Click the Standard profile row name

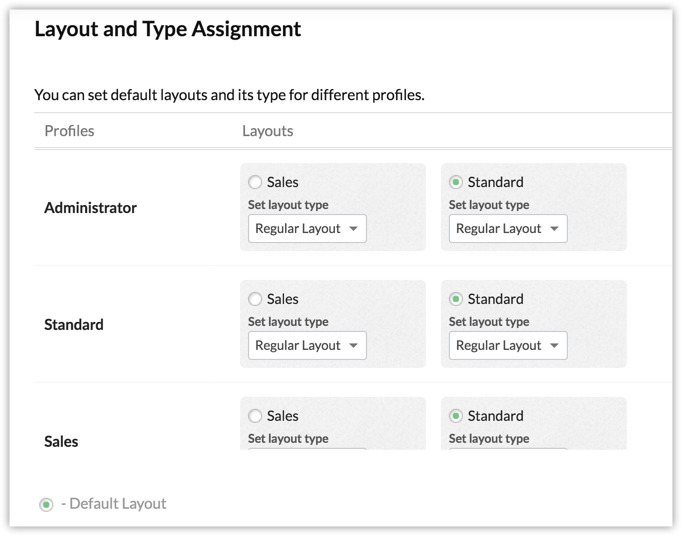coord(74,325)
